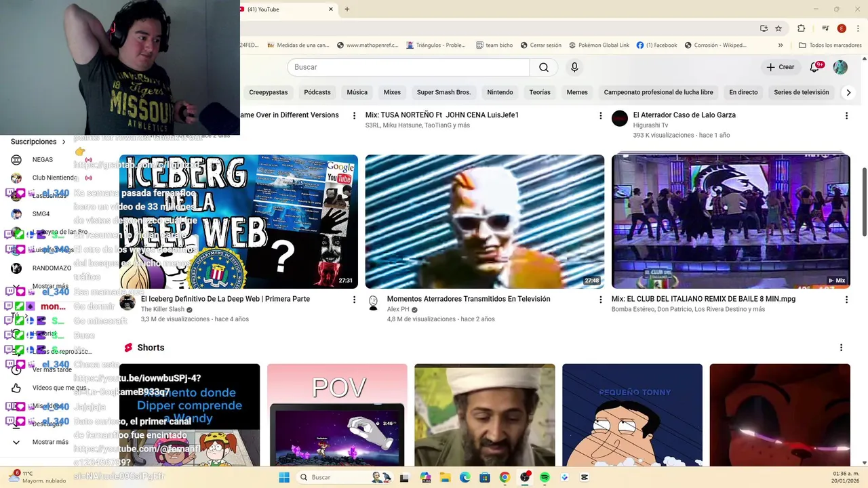Screen dimensions: 868x488
Task: Select the Series de televisión filter chip
Action: 802,92
